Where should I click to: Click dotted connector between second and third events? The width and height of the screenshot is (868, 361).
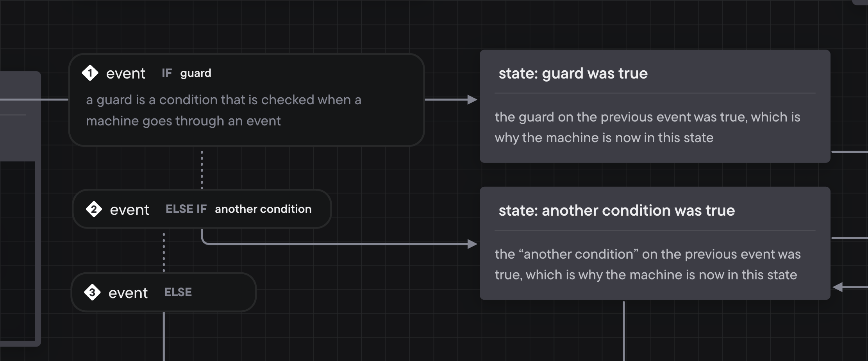click(x=164, y=252)
